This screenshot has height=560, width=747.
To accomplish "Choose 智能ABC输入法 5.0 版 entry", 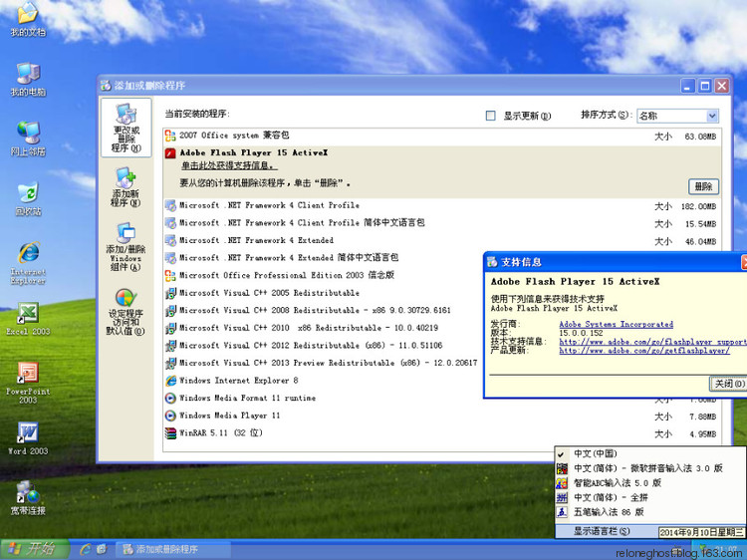I will 650,483.
